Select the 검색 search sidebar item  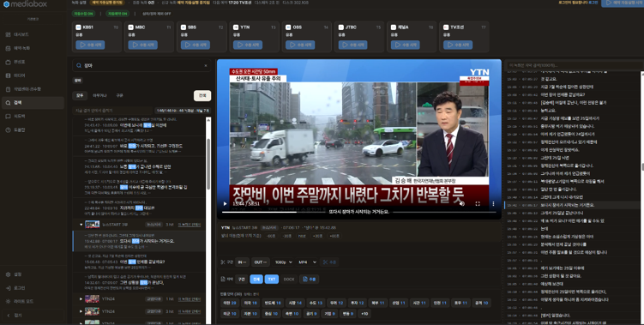[33, 103]
